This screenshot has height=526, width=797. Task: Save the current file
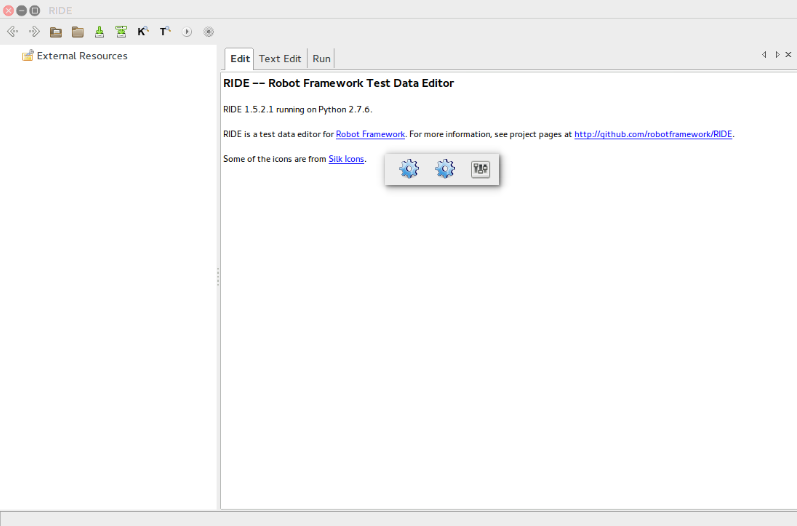pyautogui.click(x=99, y=32)
